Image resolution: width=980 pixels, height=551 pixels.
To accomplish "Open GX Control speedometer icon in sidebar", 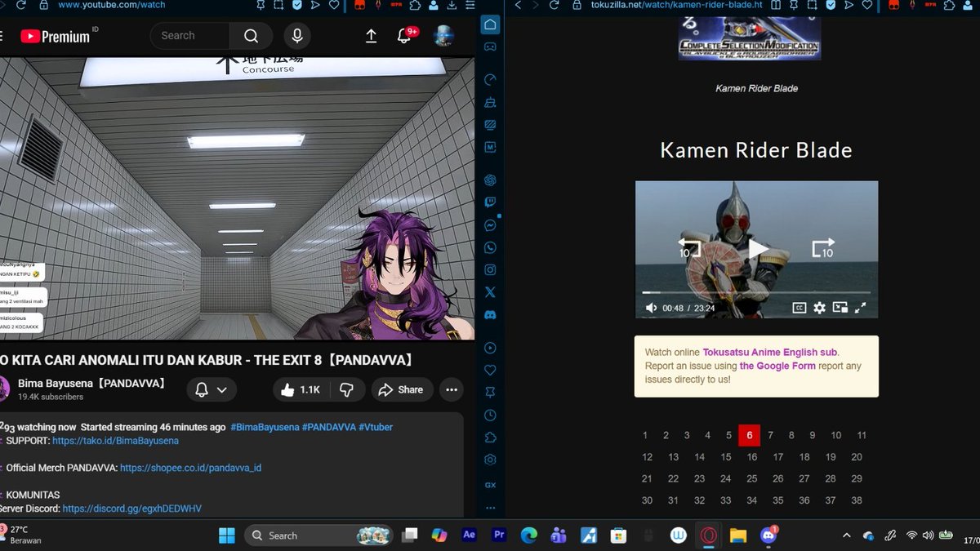I will pyautogui.click(x=490, y=79).
